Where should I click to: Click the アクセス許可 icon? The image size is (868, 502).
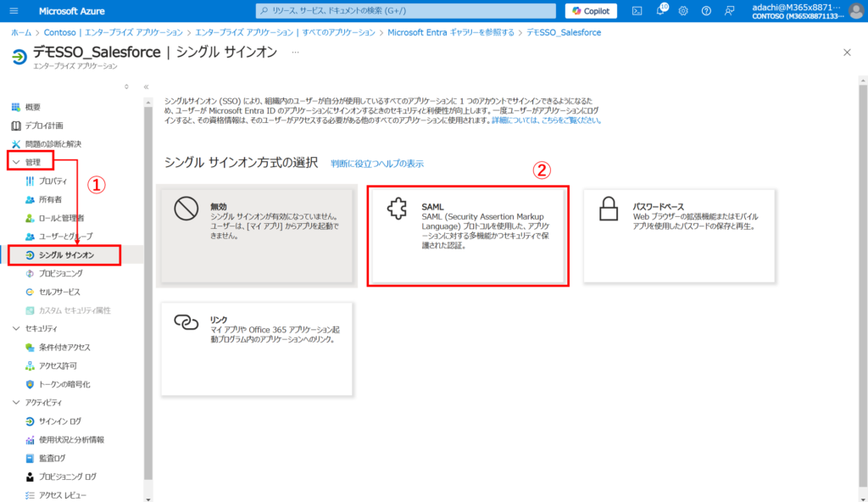(30, 365)
